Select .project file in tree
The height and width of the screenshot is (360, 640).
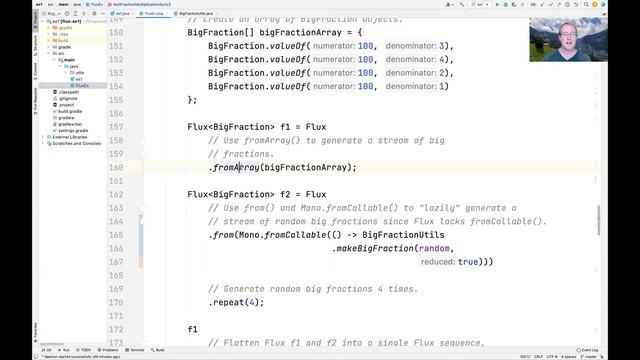point(64,105)
